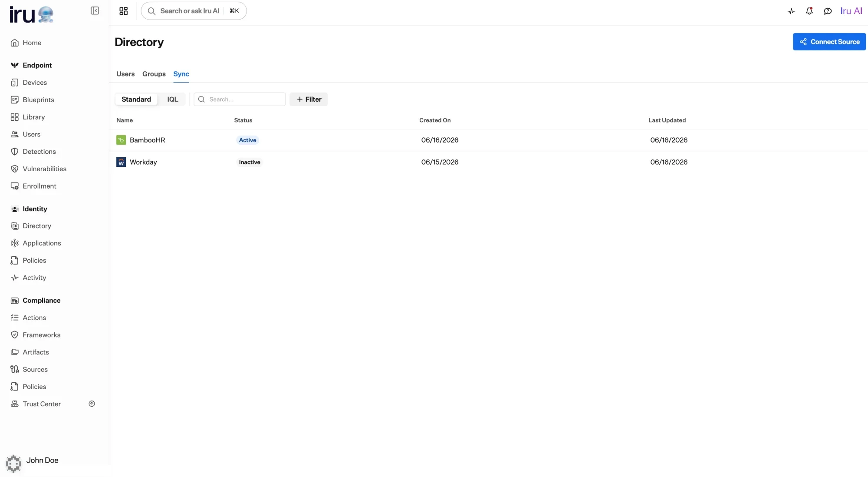The image size is (868, 477).
Task: Click the Sources sidebar icon
Action: (15, 369)
